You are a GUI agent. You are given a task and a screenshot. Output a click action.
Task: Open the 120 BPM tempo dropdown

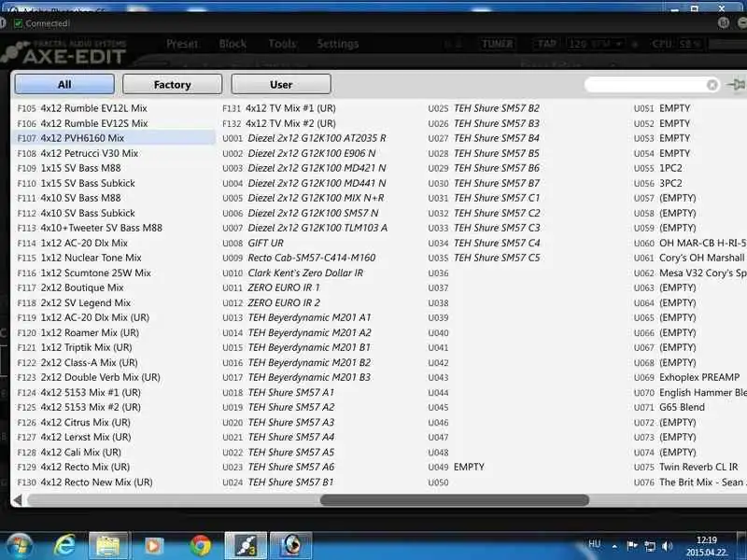[x=596, y=44]
